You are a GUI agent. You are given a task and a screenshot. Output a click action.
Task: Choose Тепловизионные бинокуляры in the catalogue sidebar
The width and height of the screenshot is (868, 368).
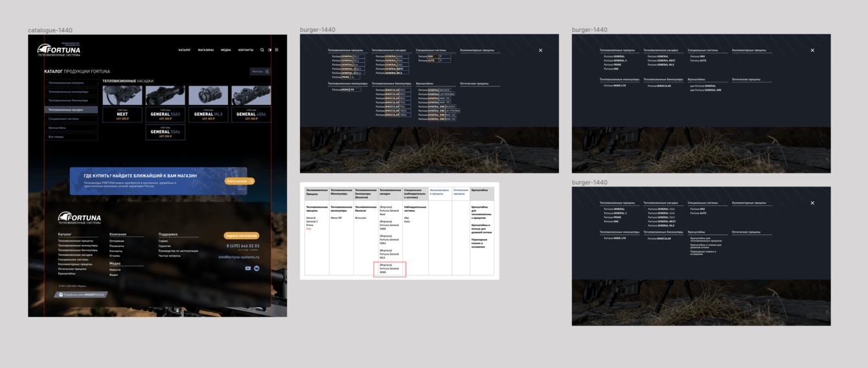71,101
